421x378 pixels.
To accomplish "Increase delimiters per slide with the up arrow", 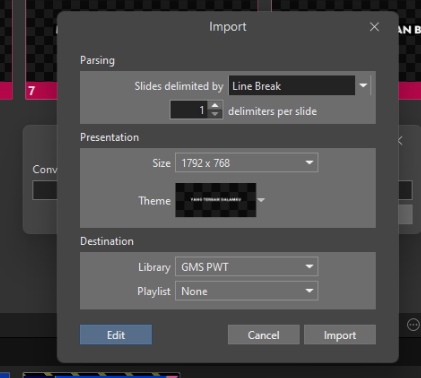I will tap(215, 105).
